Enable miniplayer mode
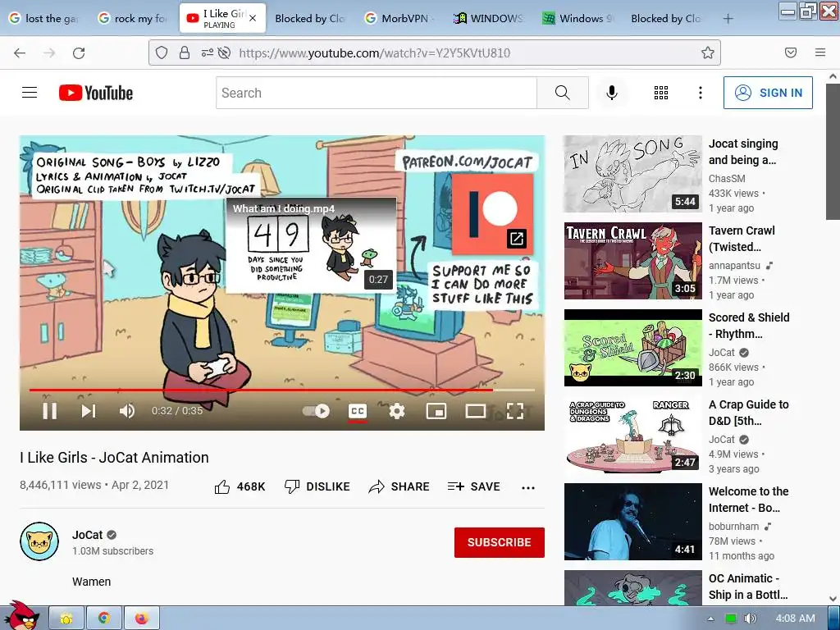This screenshot has height=630, width=840. click(436, 411)
